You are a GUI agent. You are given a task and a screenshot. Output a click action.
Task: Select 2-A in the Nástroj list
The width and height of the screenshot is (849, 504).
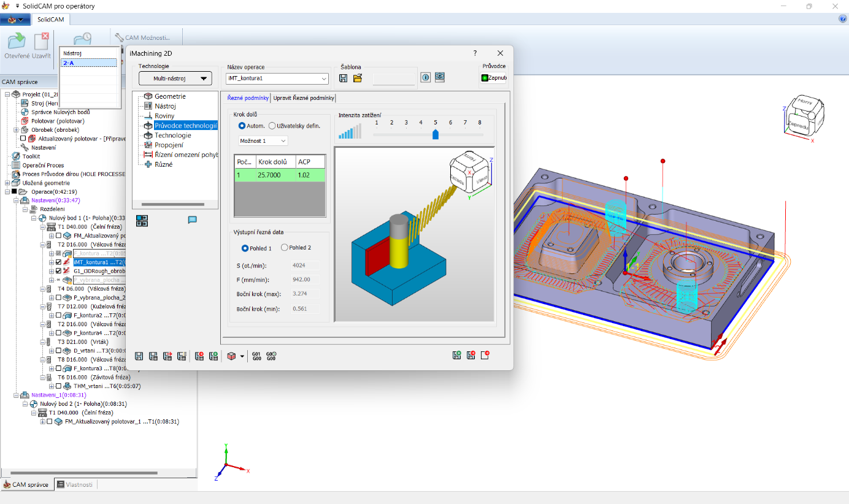pos(89,63)
